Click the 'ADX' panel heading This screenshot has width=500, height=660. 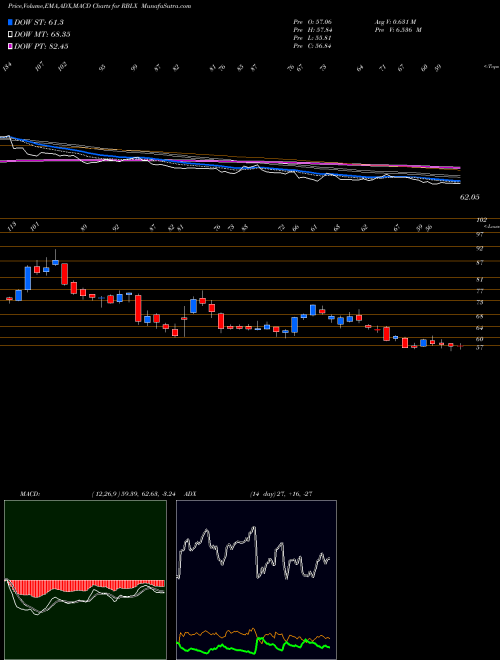point(190,494)
